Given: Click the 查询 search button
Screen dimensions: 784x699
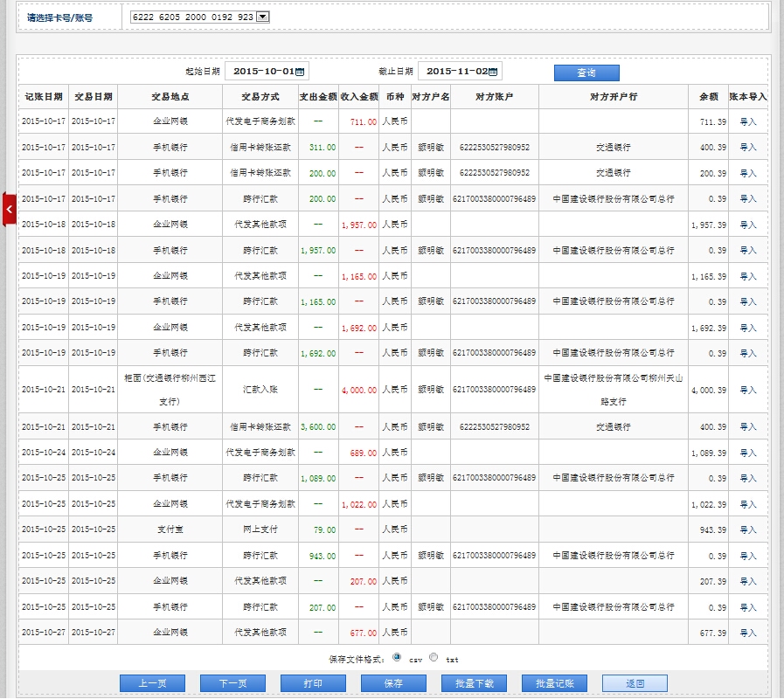Looking at the screenshot, I should (x=586, y=73).
